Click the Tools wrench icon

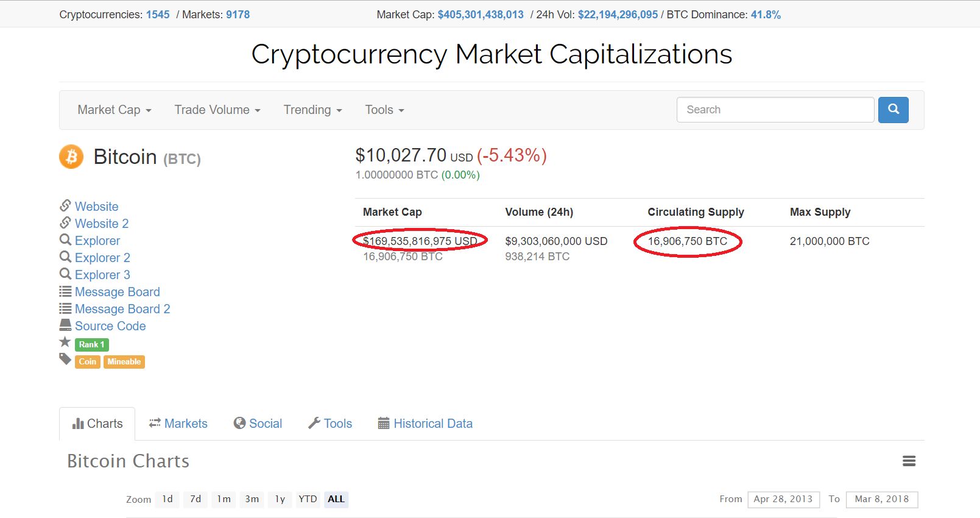(314, 423)
